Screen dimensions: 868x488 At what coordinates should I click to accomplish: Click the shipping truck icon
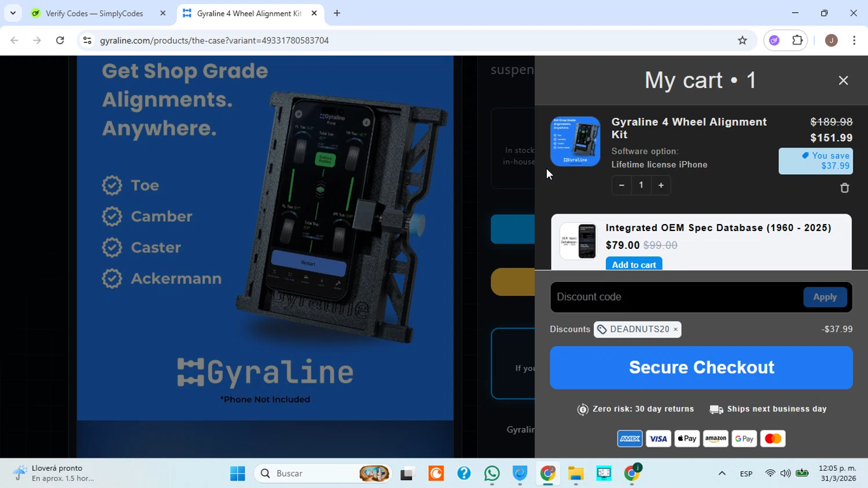(716, 409)
